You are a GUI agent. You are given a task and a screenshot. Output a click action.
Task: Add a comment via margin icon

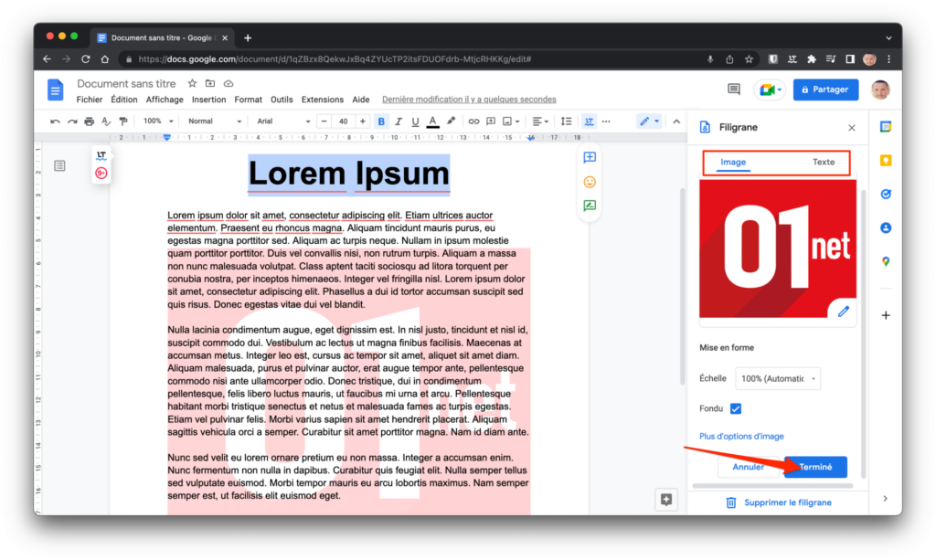tap(590, 157)
